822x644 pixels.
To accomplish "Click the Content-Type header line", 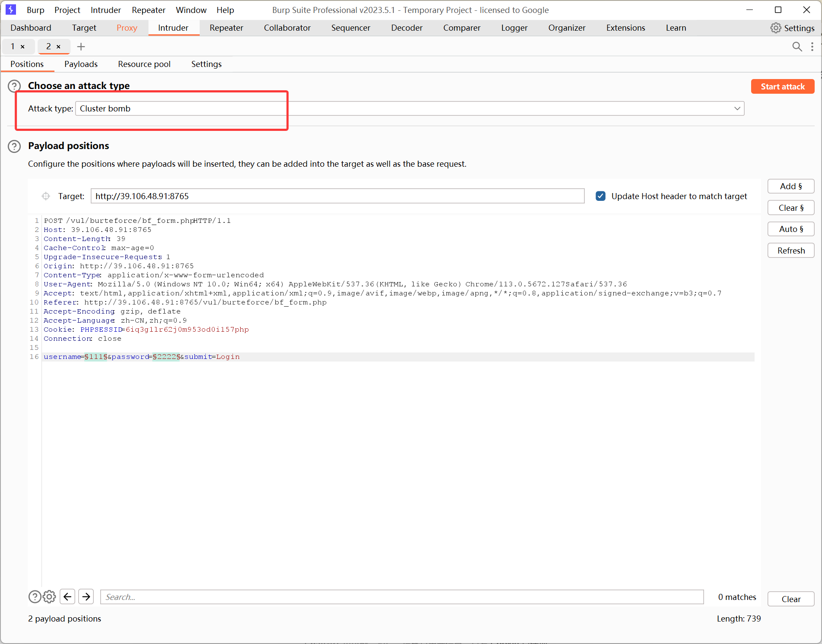I will pyautogui.click(x=153, y=275).
